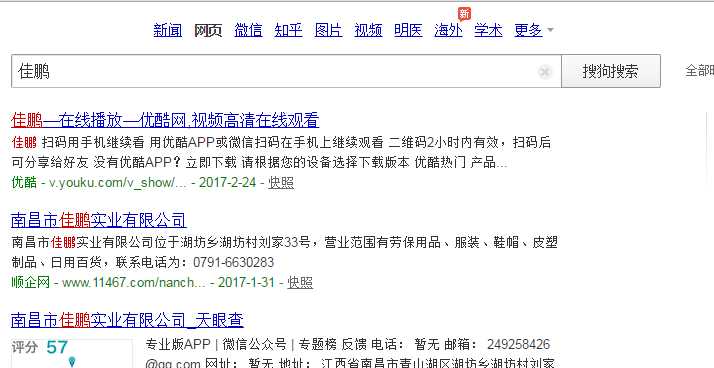
Task: Select the 网页 tab
Action: [x=208, y=31]
